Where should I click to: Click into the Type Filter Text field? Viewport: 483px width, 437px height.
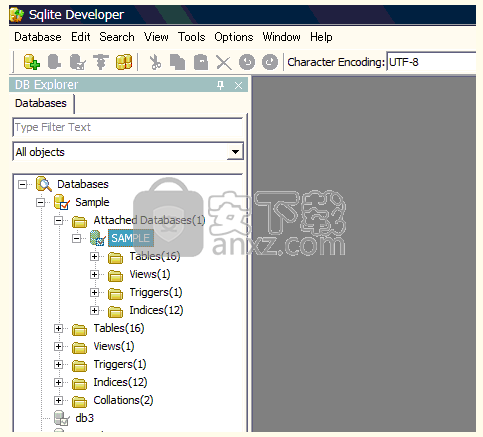point(128,127)
